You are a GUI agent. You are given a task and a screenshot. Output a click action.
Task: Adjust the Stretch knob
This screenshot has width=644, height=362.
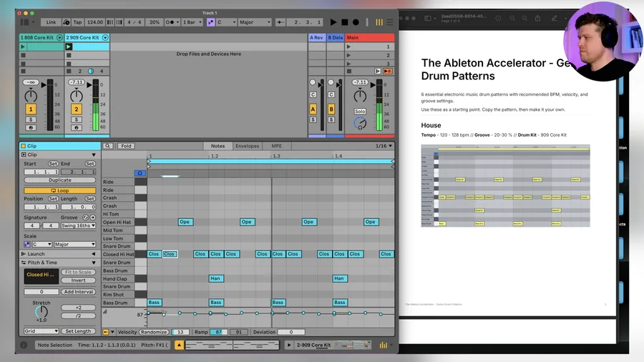click(x=42, y=312)
